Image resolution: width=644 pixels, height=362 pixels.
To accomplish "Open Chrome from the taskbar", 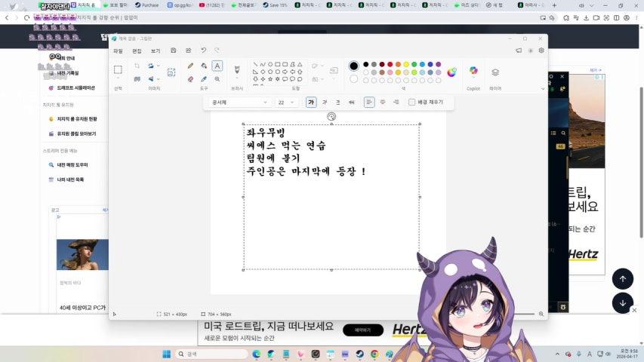I will (x=374, y=354).
